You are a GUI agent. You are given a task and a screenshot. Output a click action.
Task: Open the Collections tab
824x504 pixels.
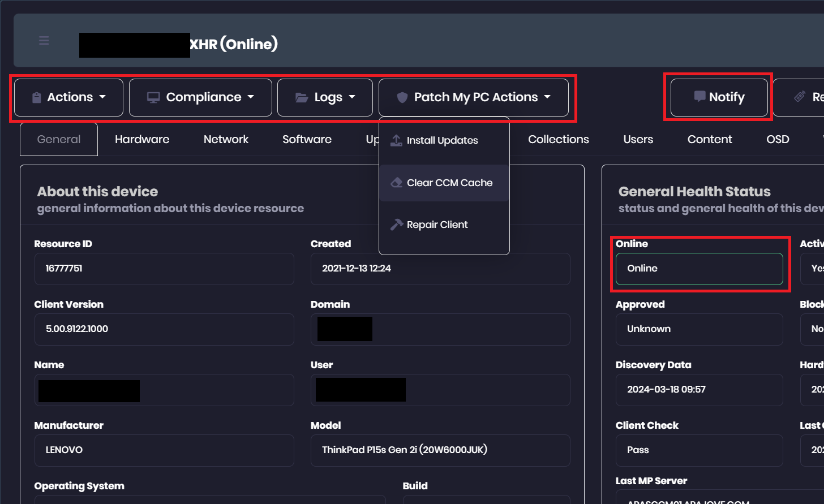coord(558,139)
